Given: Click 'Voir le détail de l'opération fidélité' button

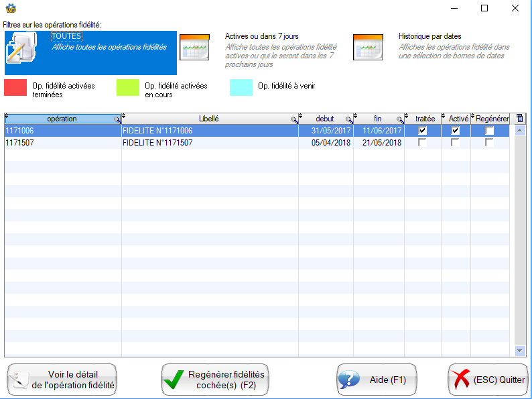Looking at the screenshot, I should (62, 380).
